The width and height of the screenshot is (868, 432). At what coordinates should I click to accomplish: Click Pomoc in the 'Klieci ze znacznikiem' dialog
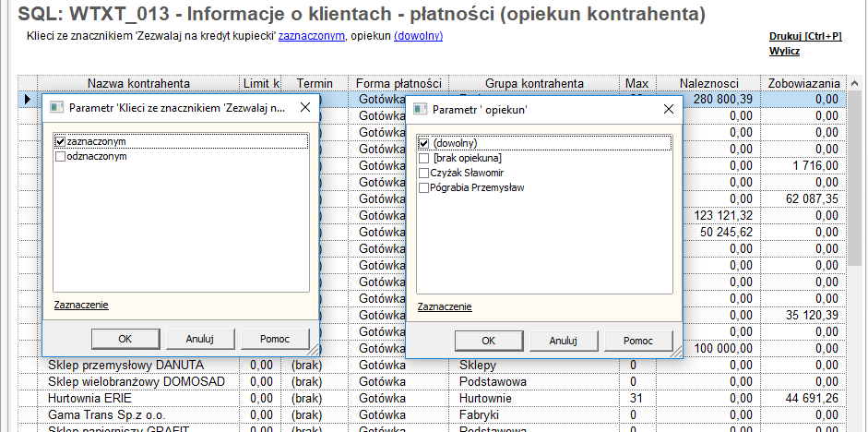(275, 339)
